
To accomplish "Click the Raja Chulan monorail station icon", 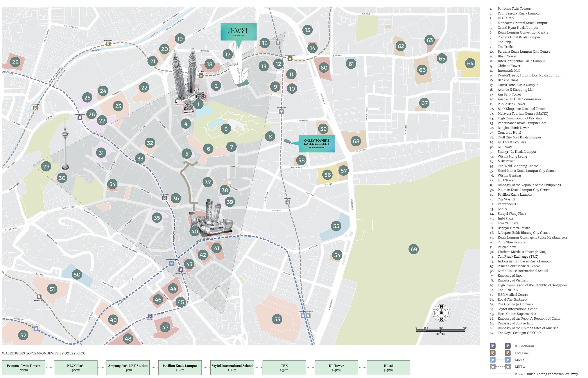I will [x=165, y=198].
